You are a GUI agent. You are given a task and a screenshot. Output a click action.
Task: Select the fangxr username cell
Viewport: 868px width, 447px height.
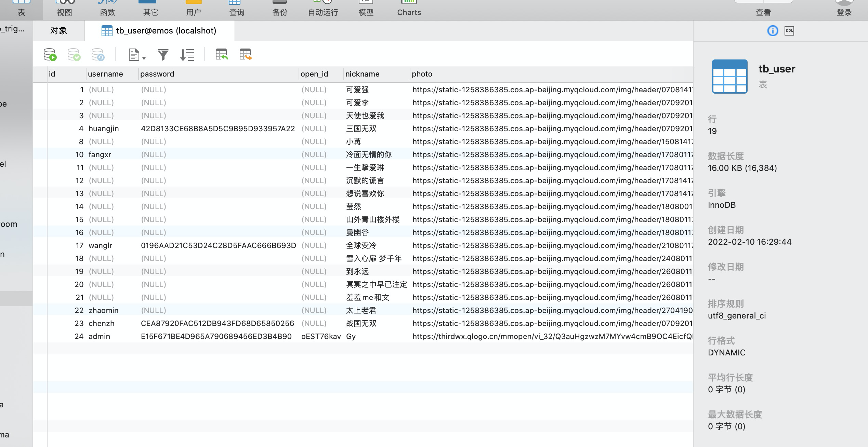[x=112, y=154]
